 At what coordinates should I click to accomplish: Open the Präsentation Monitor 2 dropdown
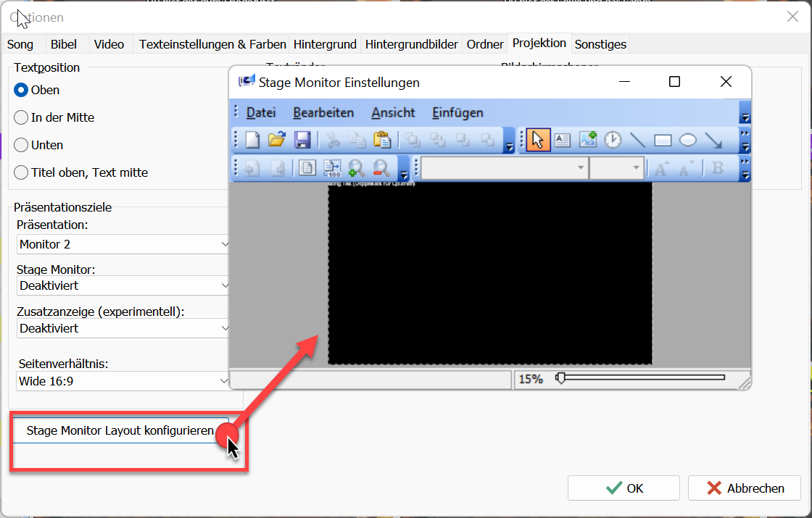123,244
